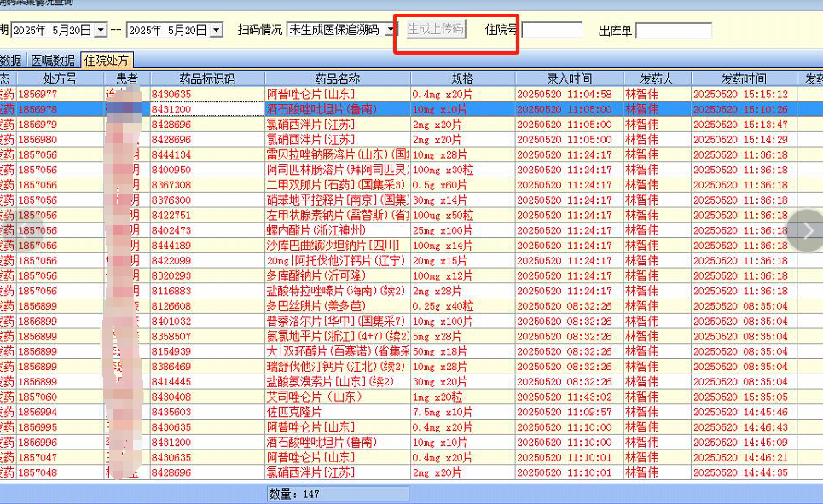Select 左甲状腺素钠片 drug name cell

point(338,215)
